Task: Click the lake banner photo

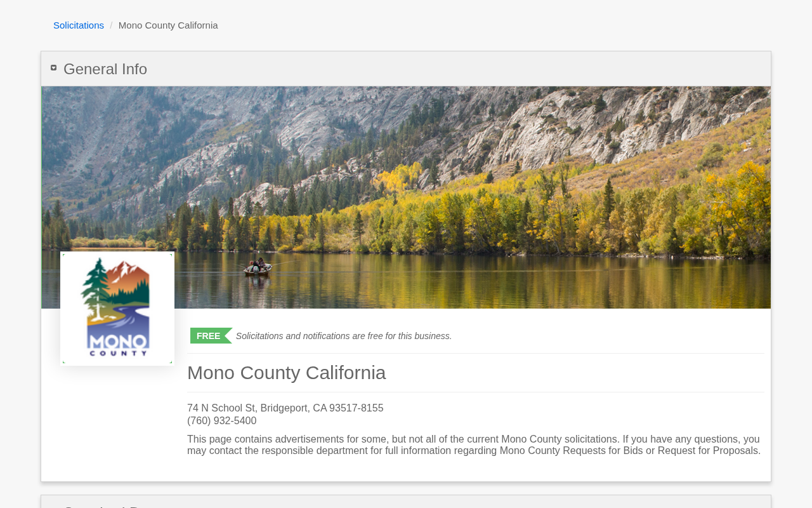Action: 406,197
